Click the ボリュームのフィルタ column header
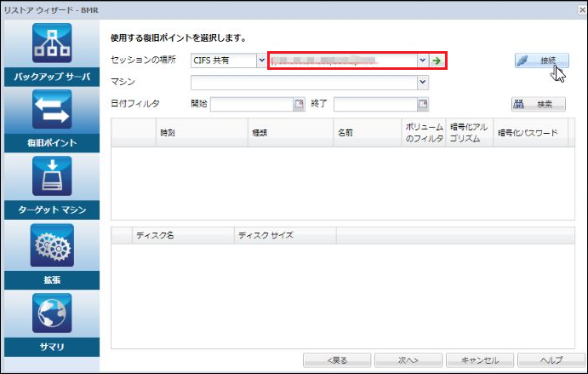The width and height of the screenshot is (588, 374). 424,133
